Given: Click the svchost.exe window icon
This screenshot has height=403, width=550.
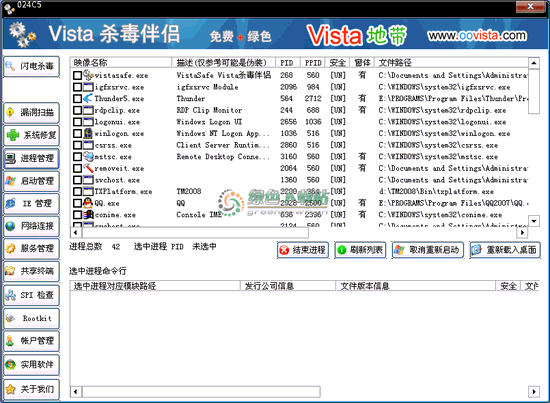Looking at the screenshot, I should pos(88,180).
